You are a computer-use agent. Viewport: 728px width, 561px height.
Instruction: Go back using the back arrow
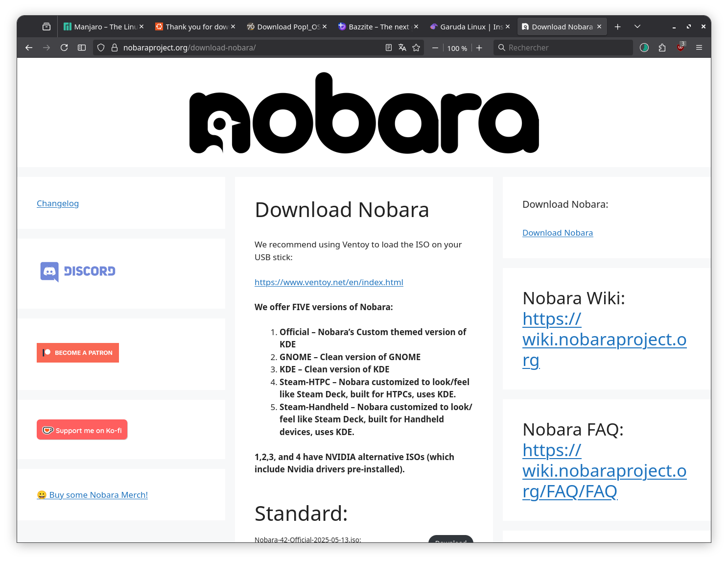pos(29,48)
